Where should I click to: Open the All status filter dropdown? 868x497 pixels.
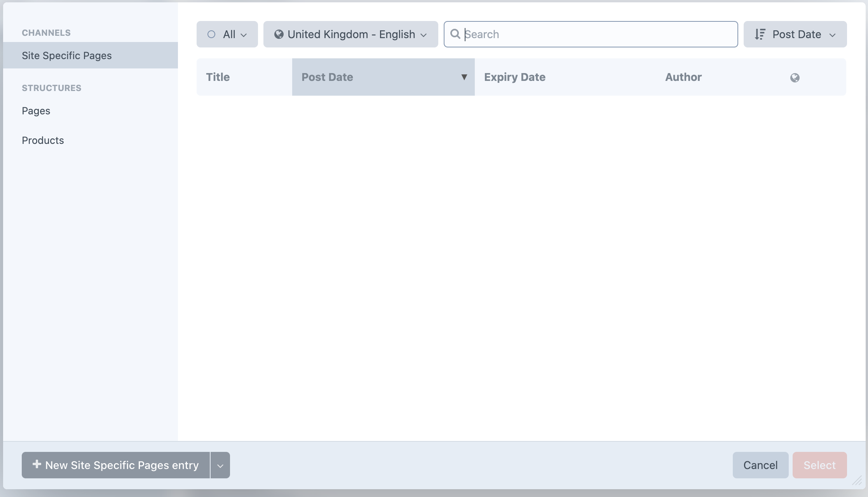[x=227, y=34]
